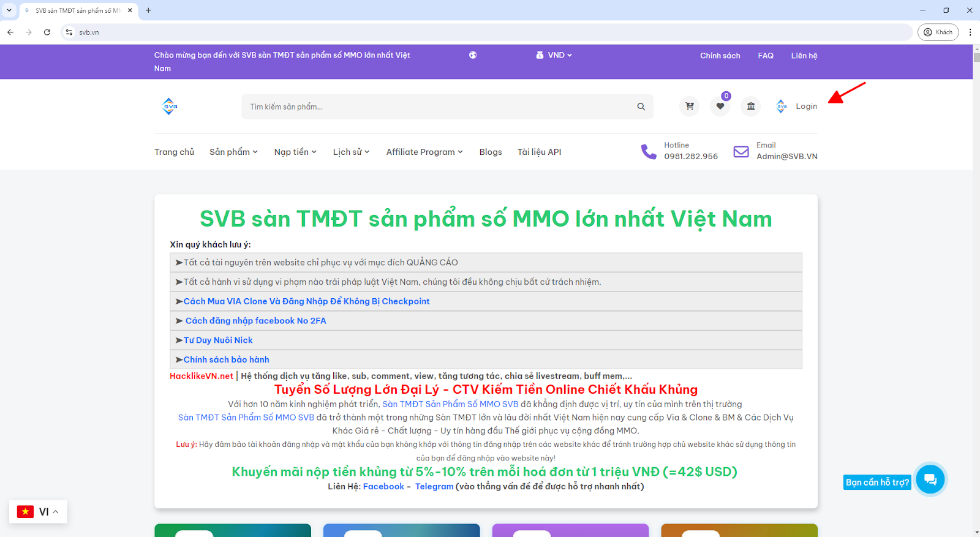Click the Khuyến mãi nộp tiền khủng text

click(484, 472)
